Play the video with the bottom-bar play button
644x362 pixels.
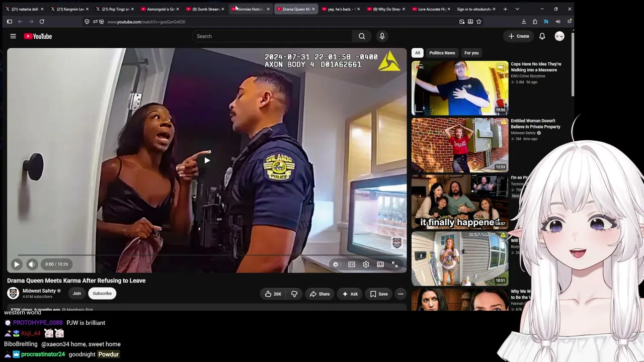pyautogui.click(x=17, y=264)
